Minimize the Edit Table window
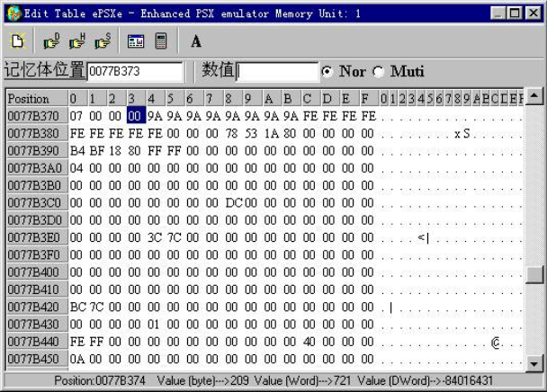Image resolution: width=547 pixels, height=392 pixels. point(498,13)
